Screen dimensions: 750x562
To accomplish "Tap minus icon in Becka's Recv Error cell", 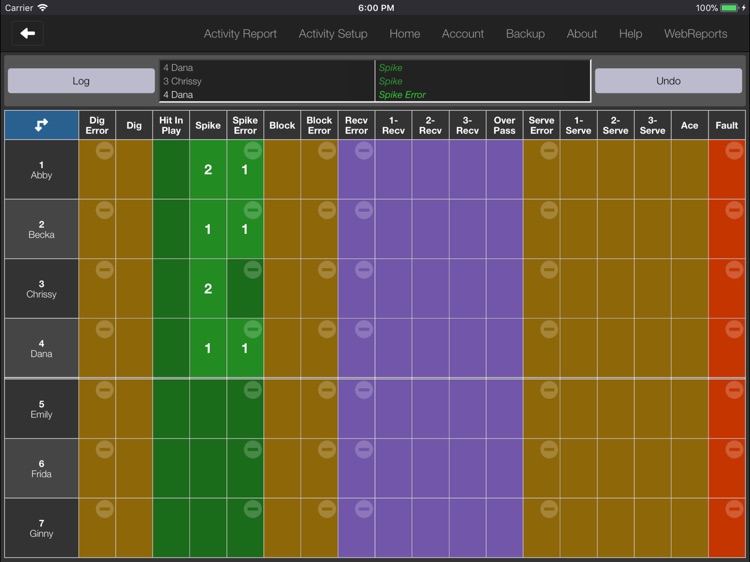I will pyautogui.click(x=364, y=210).
